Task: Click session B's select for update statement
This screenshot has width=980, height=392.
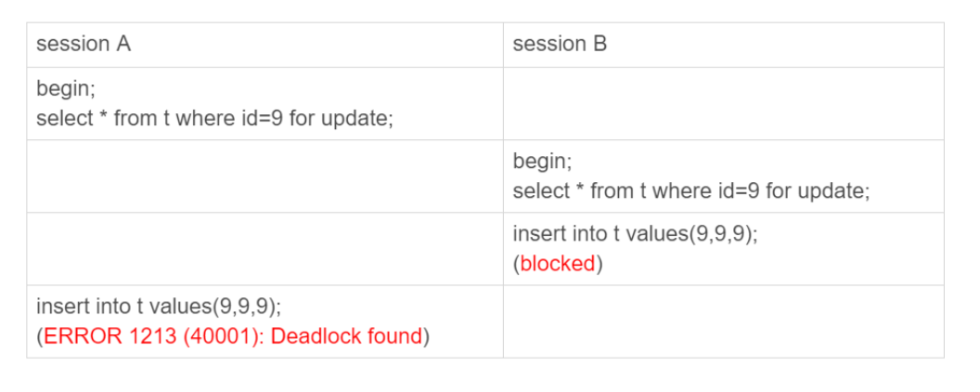Action: pyautogui.click(x=690, y=191)
